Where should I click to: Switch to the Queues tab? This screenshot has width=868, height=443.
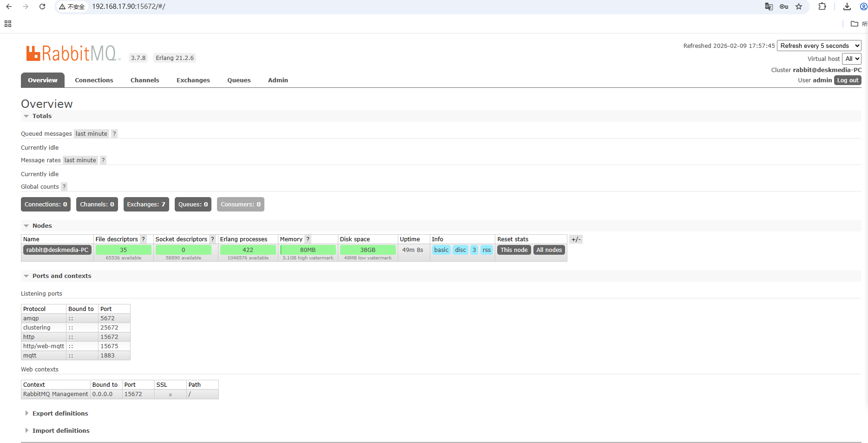click(x=239, y=80)
